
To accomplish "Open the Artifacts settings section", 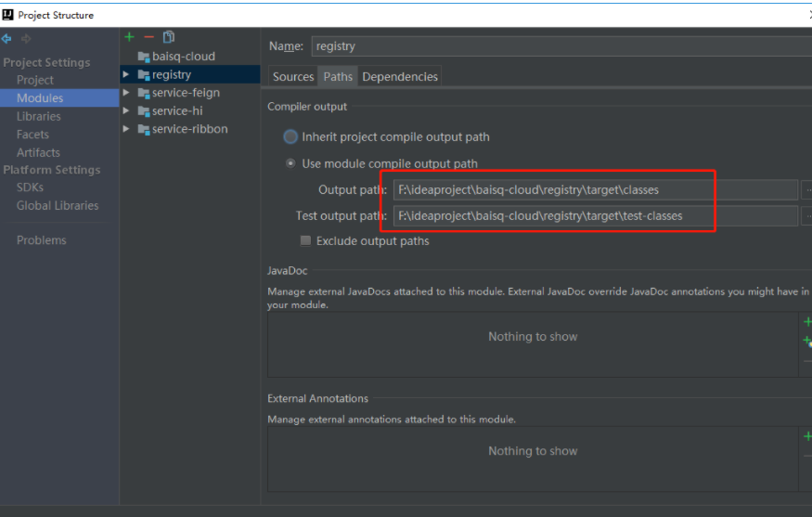I will point(38,152).
